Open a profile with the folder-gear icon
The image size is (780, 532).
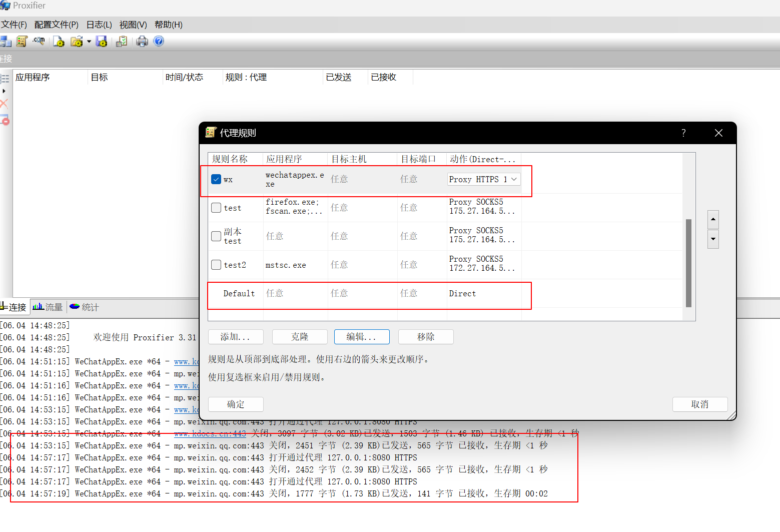coord(77,42)
